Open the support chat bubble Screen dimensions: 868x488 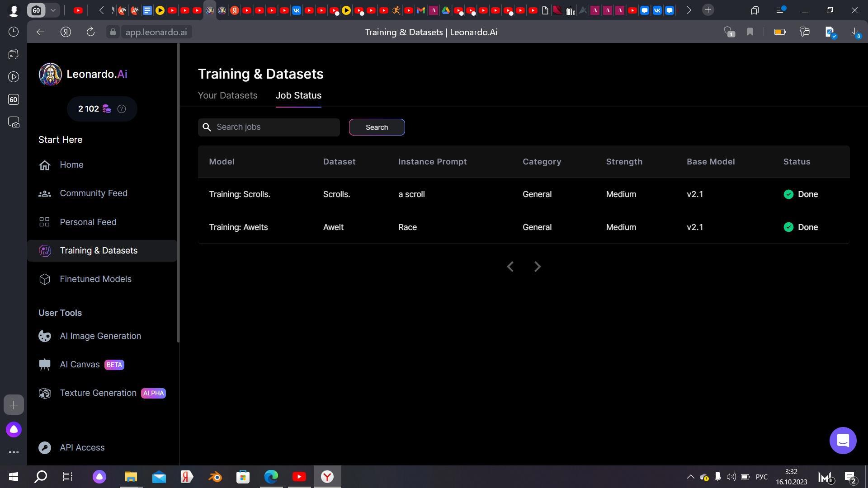pos(843,441)
